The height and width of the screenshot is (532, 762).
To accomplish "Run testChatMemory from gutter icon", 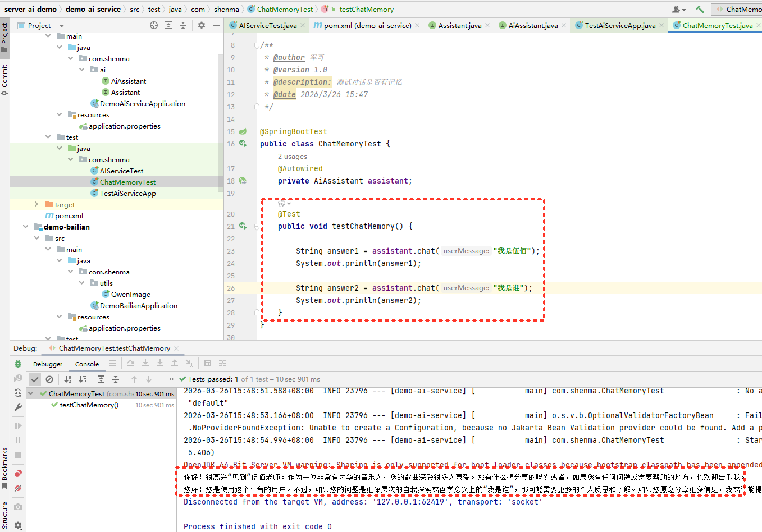I will coord(243,226).
